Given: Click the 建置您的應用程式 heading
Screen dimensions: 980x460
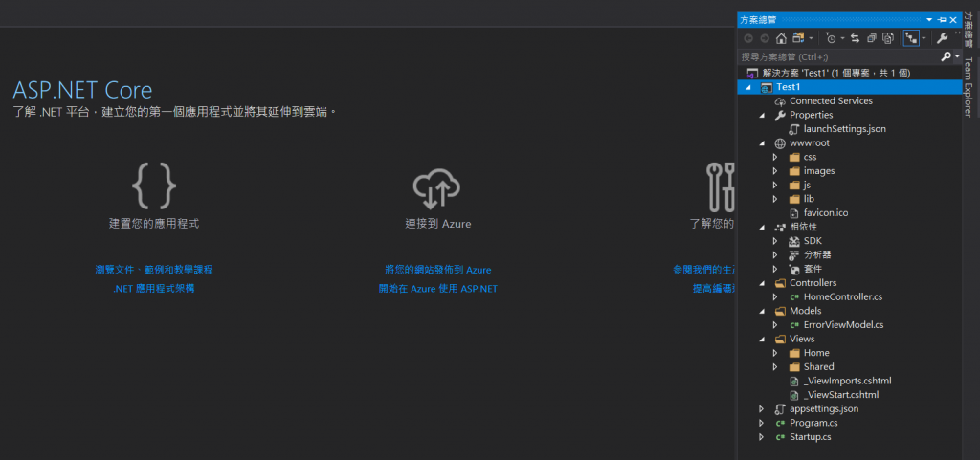Looking at the screenshot, I should [154, 224].
